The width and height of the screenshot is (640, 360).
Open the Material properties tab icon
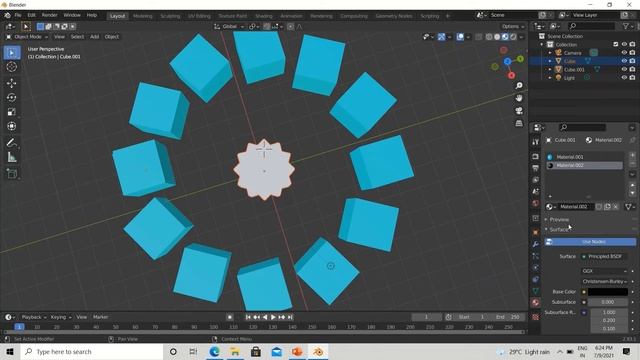[x=536, y=302]
